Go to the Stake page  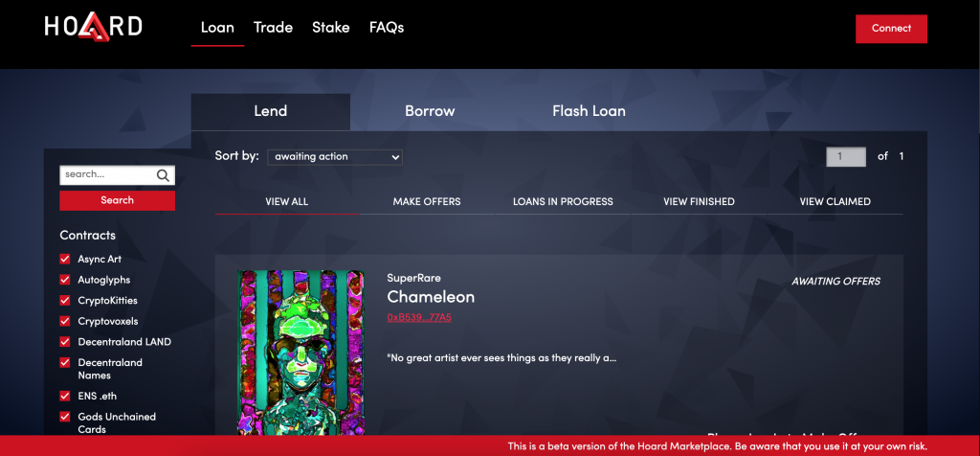pyautogui.click(x=330, y=28)
